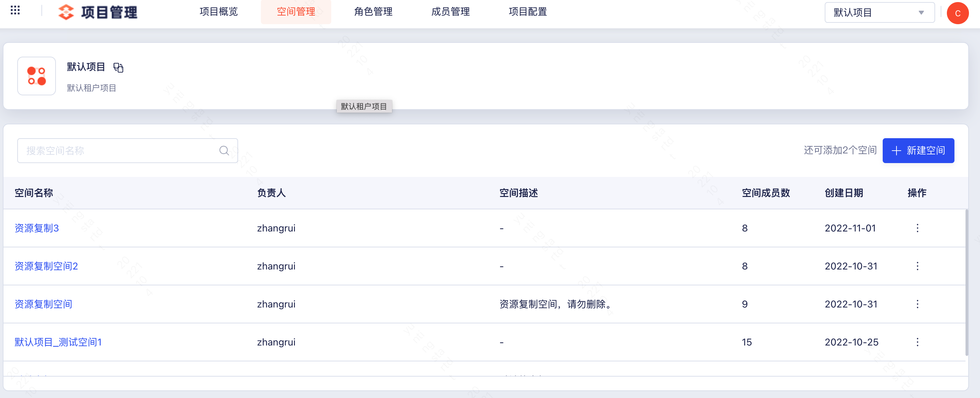Open the 资源复制空间 space link
Screen dimensions: 980x398
[x=43, y=304]
